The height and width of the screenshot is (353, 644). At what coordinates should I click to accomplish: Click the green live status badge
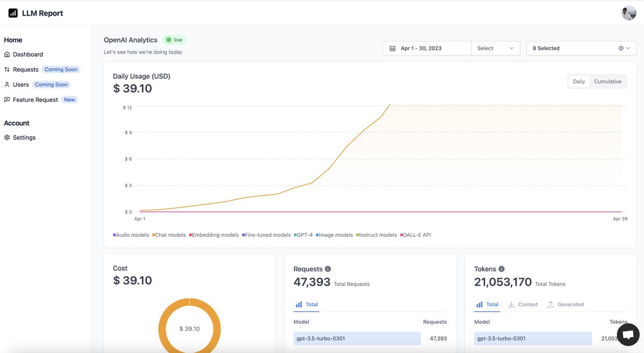174,40
